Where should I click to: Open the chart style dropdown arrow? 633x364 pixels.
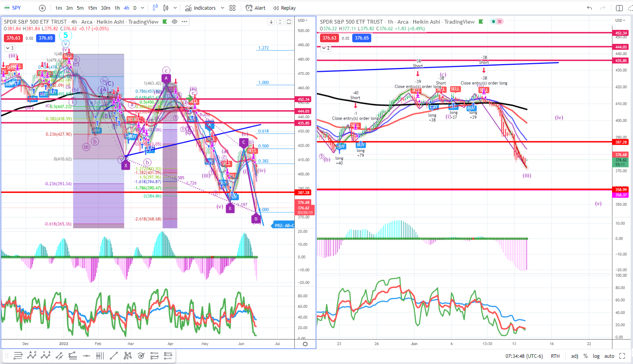(x=175, y=8)
